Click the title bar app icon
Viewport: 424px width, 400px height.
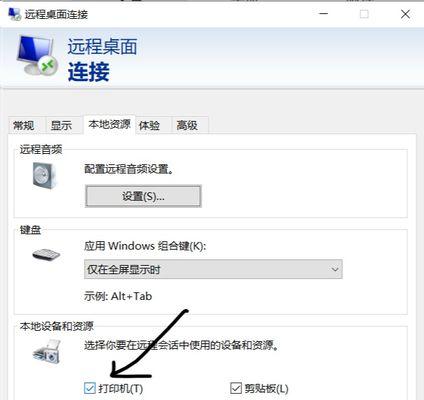pos(14,14)
